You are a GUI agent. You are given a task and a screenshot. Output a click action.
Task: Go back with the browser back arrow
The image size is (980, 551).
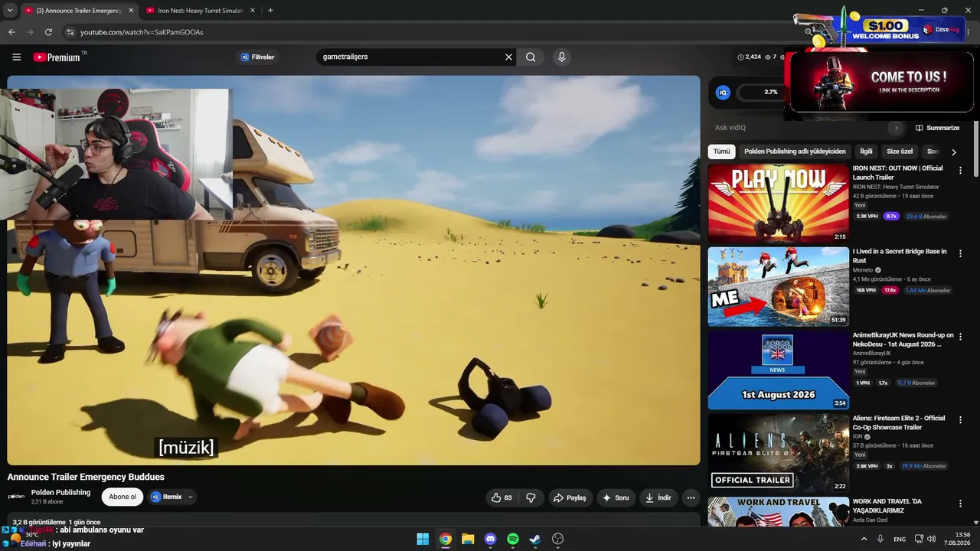pos(11,32)
